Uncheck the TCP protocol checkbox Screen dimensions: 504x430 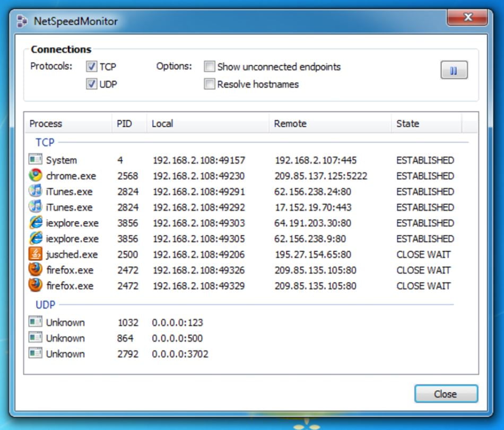[92, 66]
